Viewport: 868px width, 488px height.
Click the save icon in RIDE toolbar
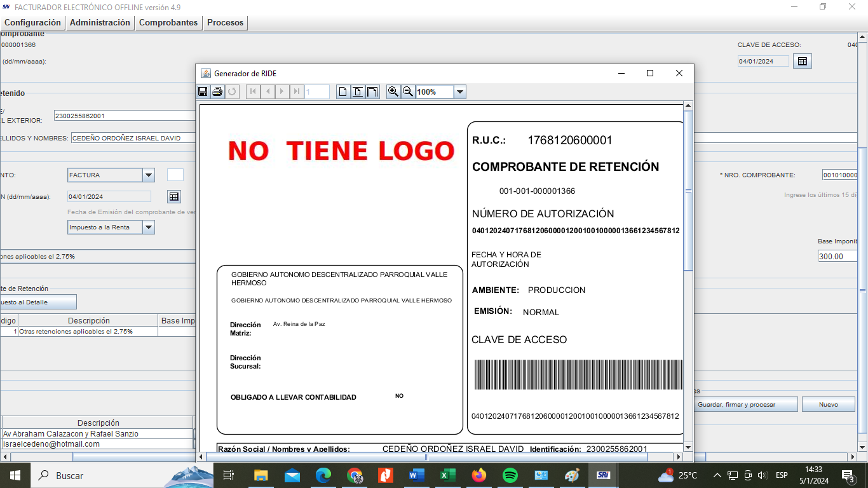point(203,91)
